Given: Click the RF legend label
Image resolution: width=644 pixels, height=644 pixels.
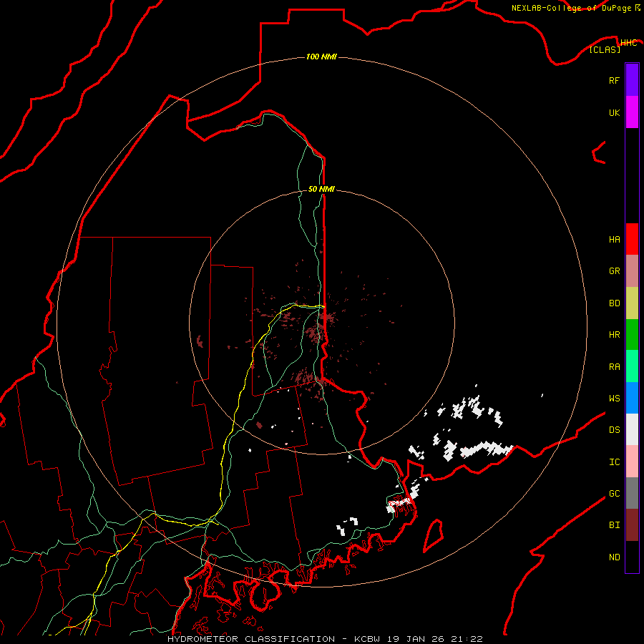Looking at the screenshot, I should 614,80.
